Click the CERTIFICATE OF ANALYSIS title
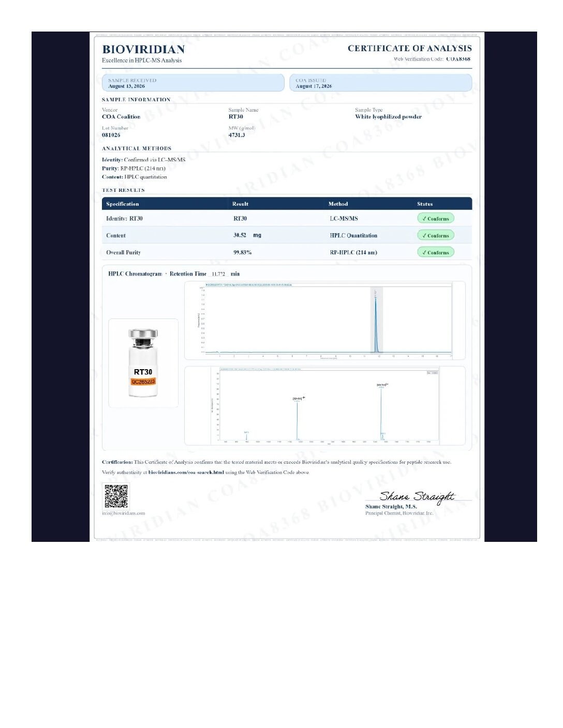 tap(410, 48)
